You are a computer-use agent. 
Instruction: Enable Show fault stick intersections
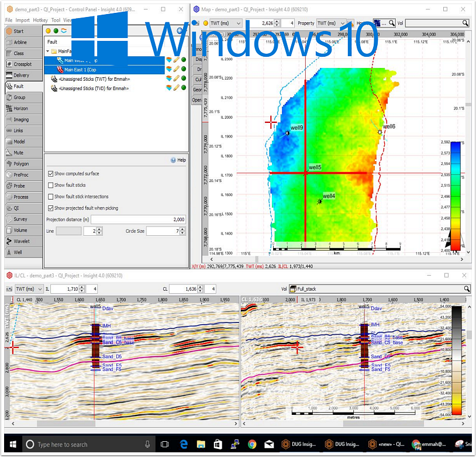click(x=51, y=197)
